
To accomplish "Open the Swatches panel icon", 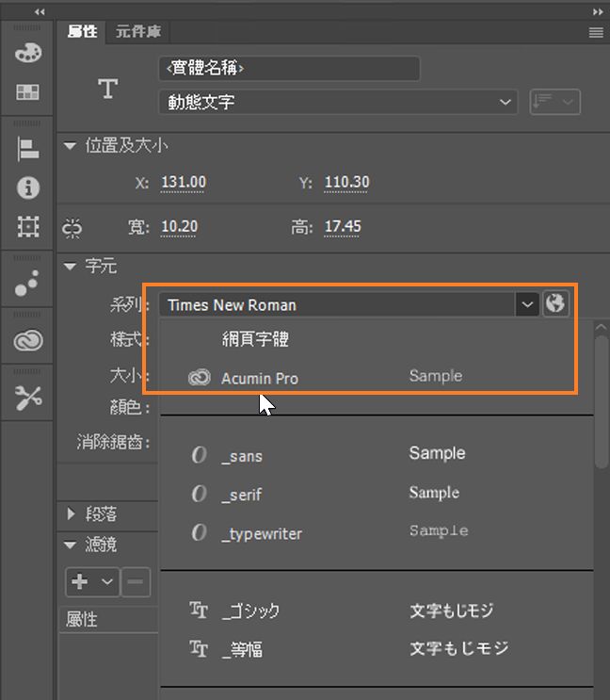I will click(x=27, y=92).
